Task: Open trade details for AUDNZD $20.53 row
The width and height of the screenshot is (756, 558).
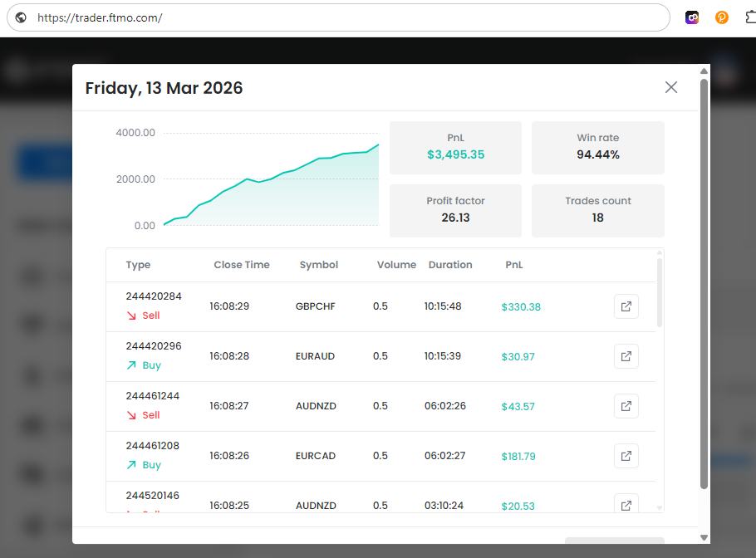Action: (626, 503)
